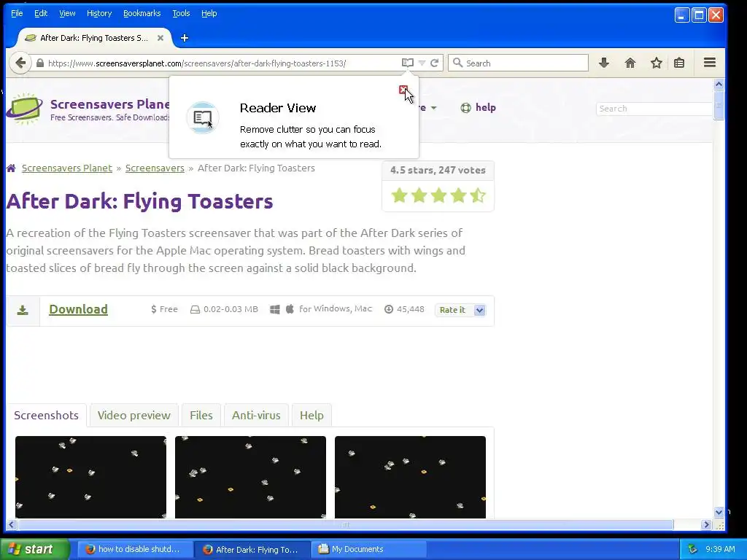Screen dimensions: 747x560
Task: Click the Windows Start button
Action: point(34,549)
